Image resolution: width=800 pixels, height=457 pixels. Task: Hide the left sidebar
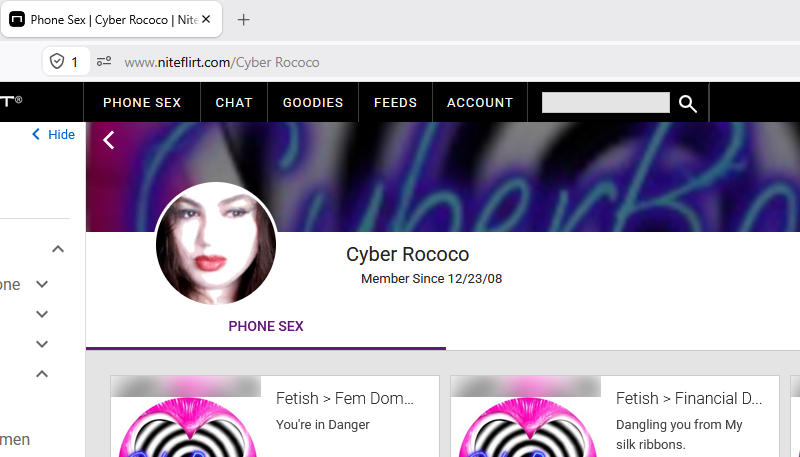coord(54,134)
